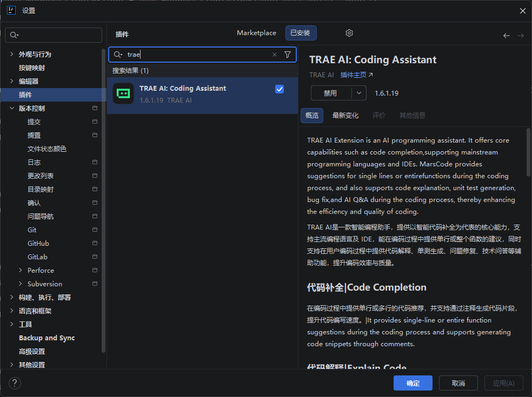Expand Subversion tree node
This screenshot has height=397, width=532.
point(21,284)
